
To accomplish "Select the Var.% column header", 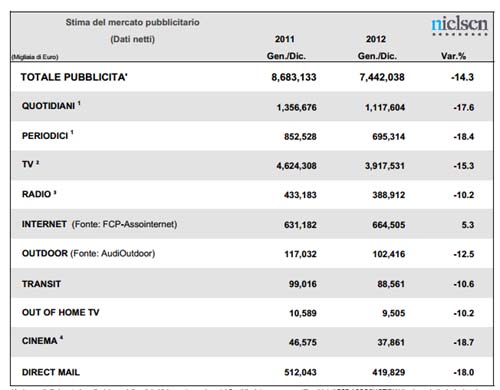I will pos(453,56).
